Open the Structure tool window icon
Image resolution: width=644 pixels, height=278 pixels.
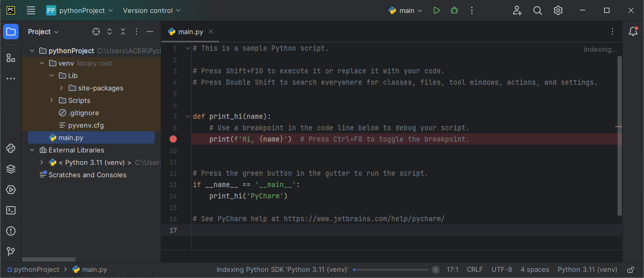coord(11,57)
